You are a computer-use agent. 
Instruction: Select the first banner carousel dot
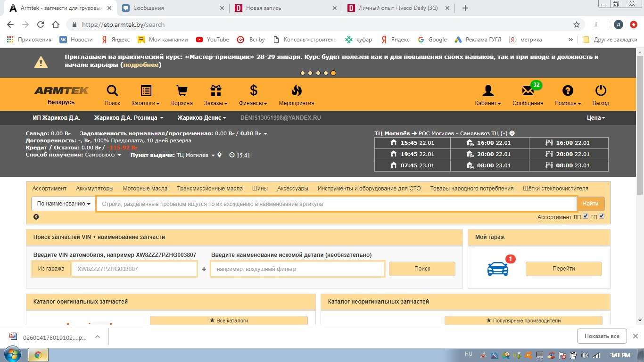click(303, 73)
